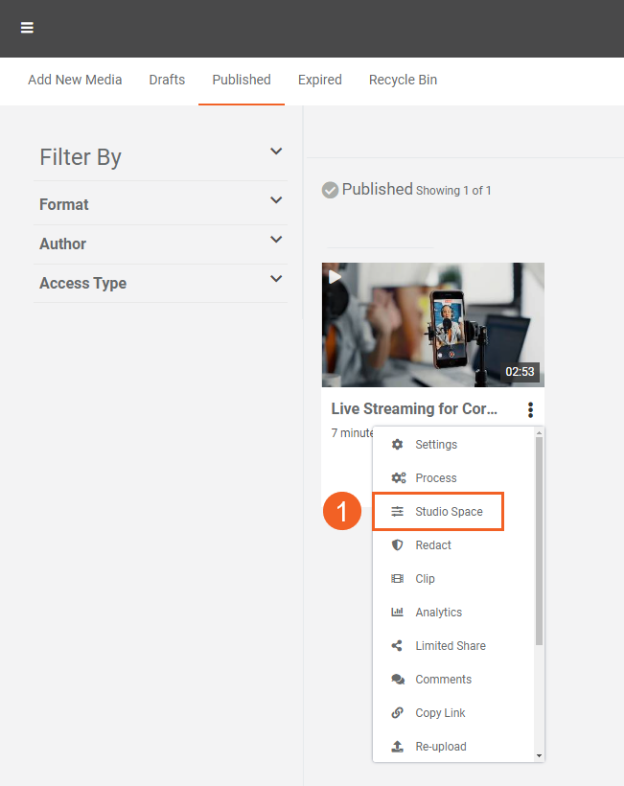624x786 pixels.
Task: Open the hamburger navigation menu
Action: [x=27, y=28]
